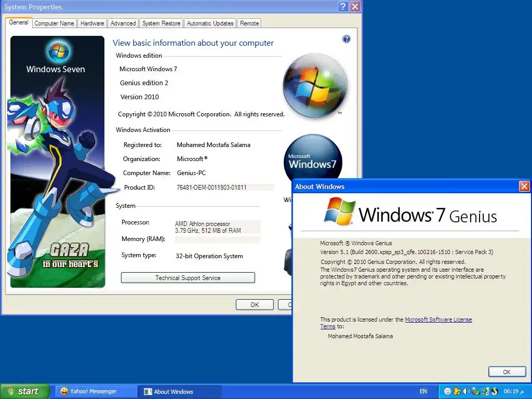Viewport: 532px width, 399px height.
Task: Click the Organization value 'Microsoft®'
Action: (192, 159)
